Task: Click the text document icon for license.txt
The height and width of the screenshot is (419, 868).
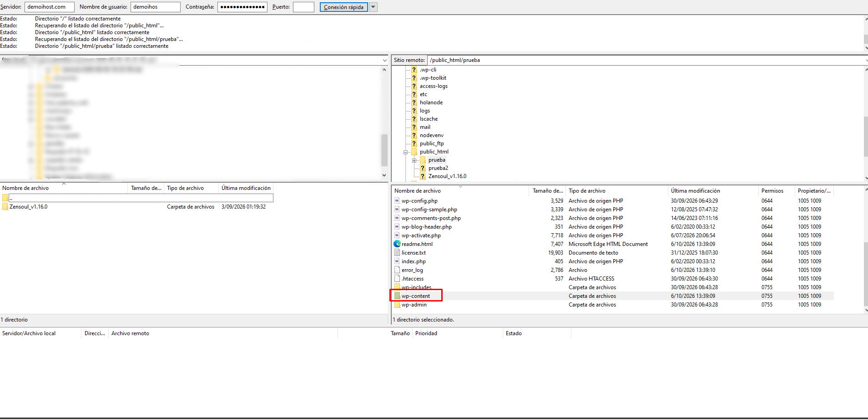Action: (397, 253)
